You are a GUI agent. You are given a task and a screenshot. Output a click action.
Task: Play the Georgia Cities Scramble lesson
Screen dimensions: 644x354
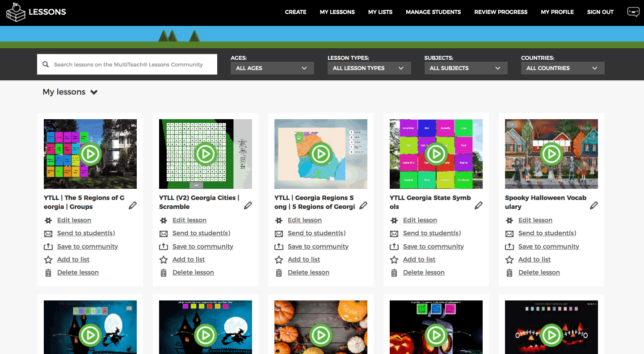(206, 154)
